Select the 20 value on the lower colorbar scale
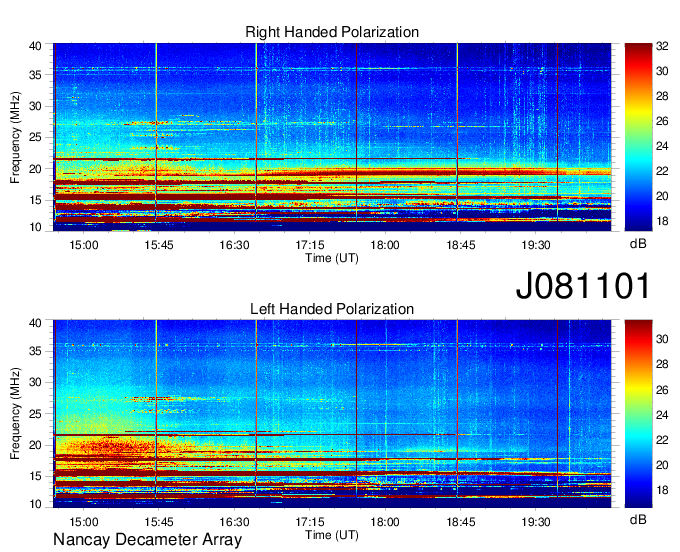The height and width of the screenshot is (552, 680). (662, 465)
